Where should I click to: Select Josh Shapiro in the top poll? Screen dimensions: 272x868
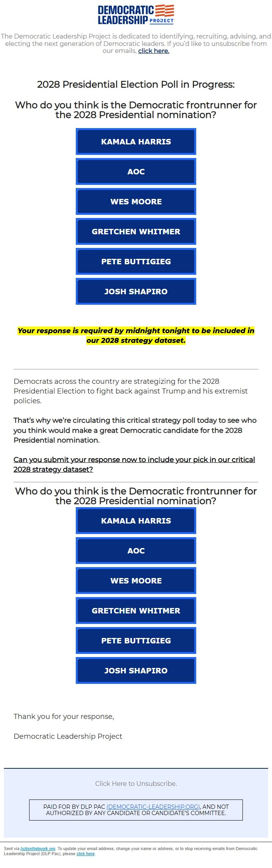pos(136,291)
